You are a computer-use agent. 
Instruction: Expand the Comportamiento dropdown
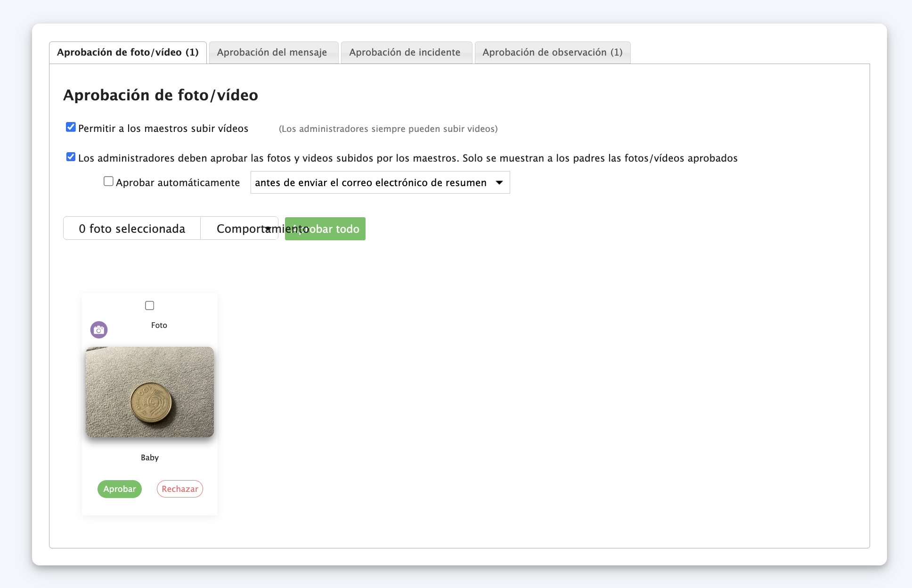[239, 229]
